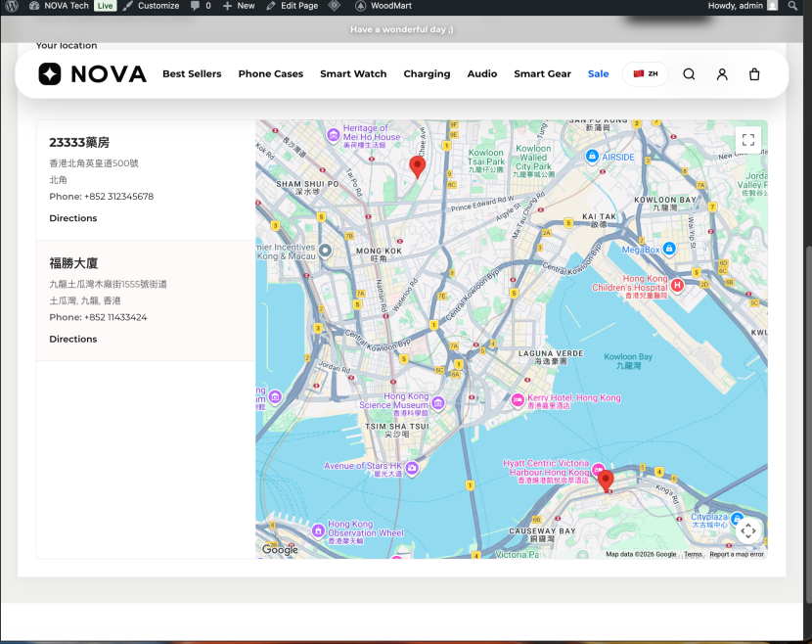
Task: Open the Audio category
Action: tap(482, 74)
